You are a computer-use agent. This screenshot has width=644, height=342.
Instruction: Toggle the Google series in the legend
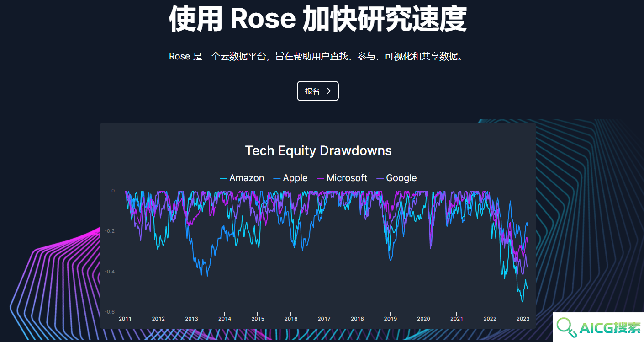coord(396,178)
